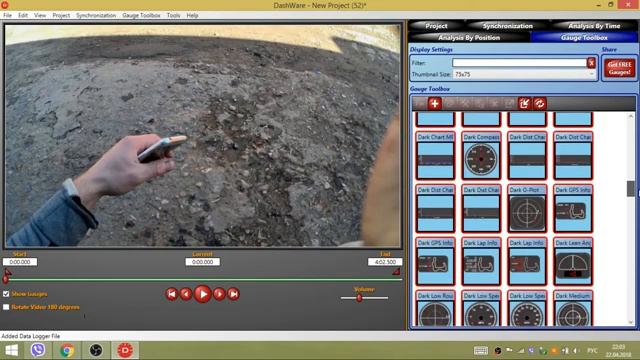Click the video preview area
640x360 pixels.
tap(203, 136)
